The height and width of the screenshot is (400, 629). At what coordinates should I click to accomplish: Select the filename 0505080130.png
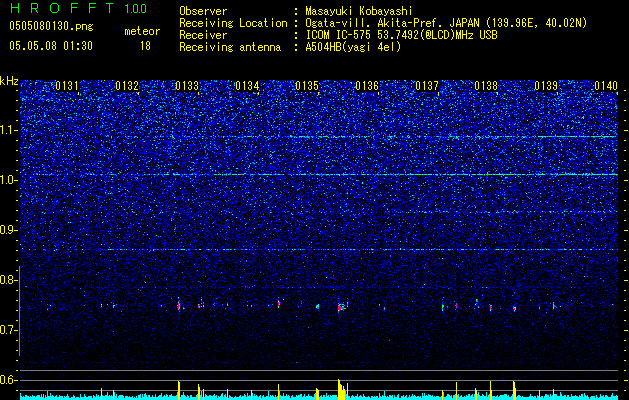point(51,26)
